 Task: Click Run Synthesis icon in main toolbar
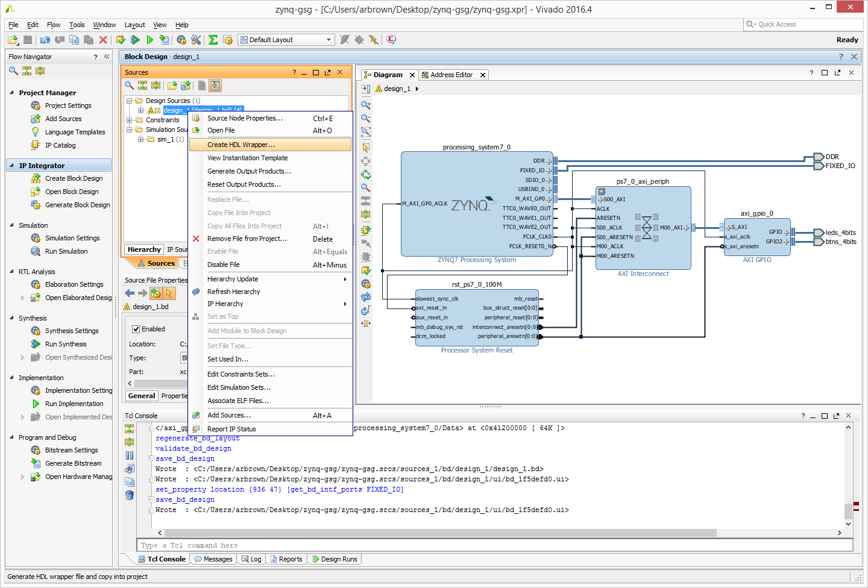coord(135,40)
